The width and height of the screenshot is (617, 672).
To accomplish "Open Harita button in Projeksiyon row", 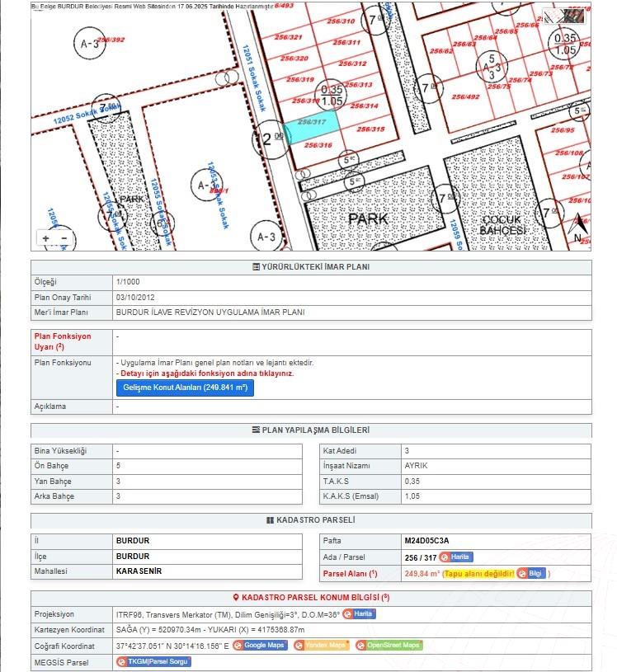I will 359,613.
